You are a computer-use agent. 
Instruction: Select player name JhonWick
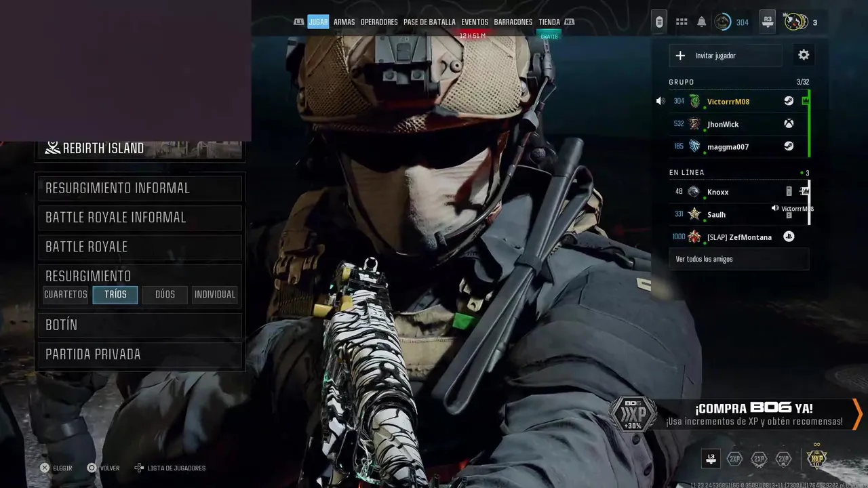(723, 124)
